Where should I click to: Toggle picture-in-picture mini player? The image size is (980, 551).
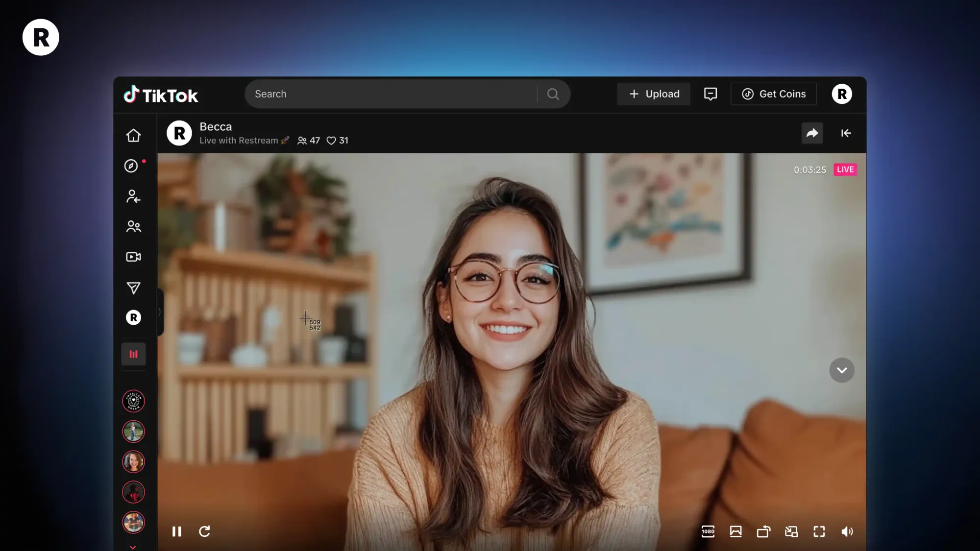tap(791, 531)
